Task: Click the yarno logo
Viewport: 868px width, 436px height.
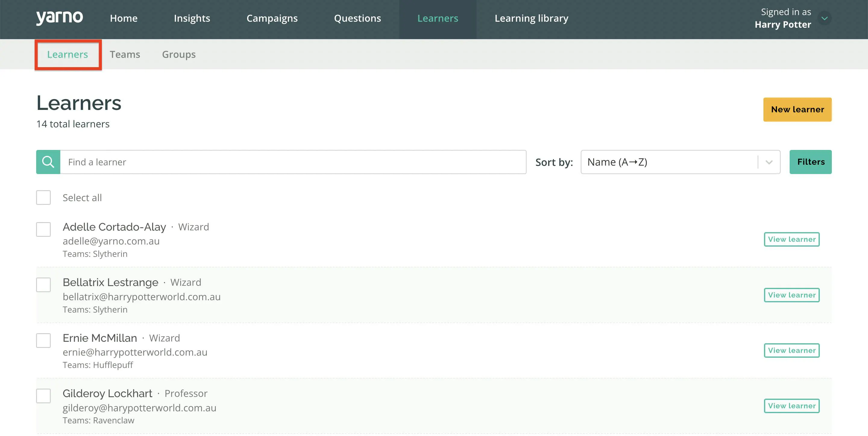Action: [60, 18]
